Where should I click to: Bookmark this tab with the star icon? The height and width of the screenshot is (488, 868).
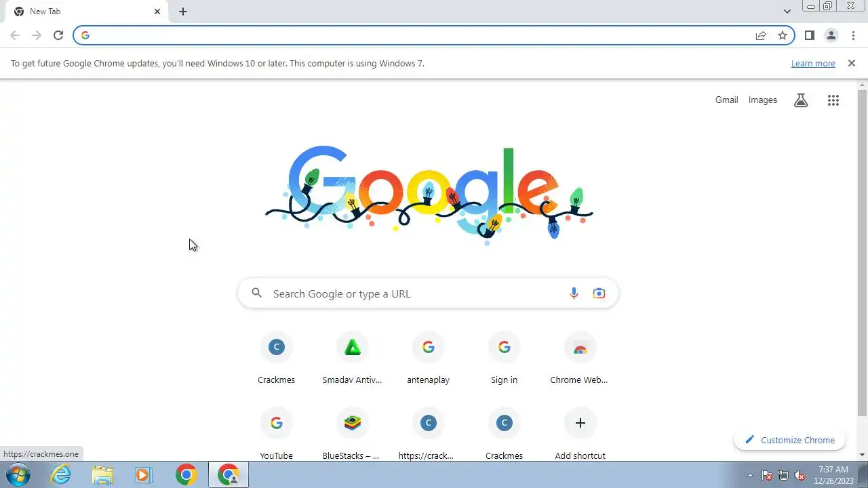(x=783, y=35)
